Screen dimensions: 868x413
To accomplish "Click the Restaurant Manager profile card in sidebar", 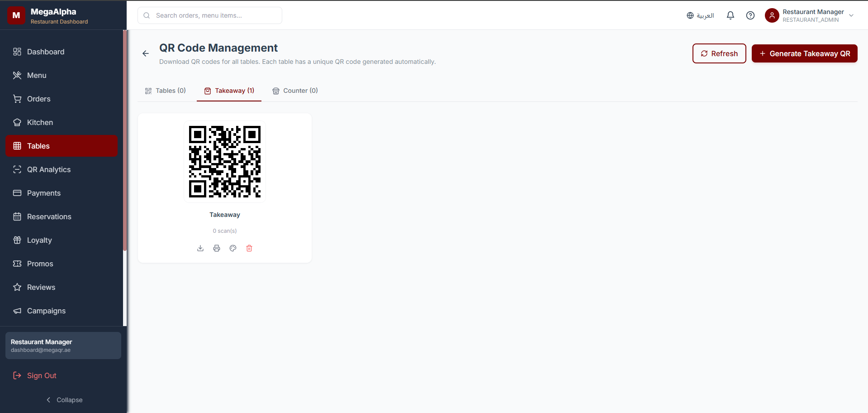I will [63, 346].
